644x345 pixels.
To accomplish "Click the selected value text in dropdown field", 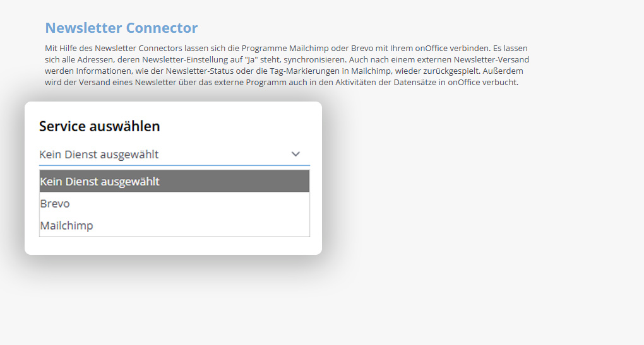I will click(x=98, y=154).
